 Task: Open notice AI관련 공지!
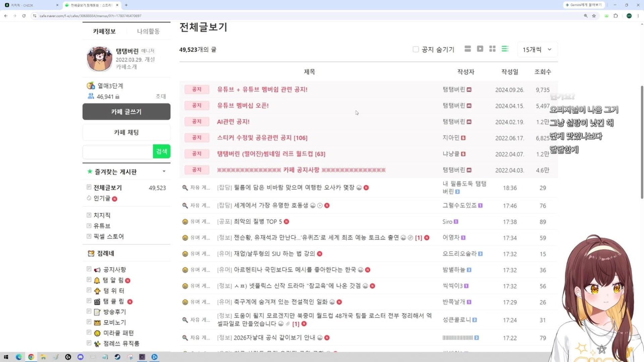(x=233, y=122)
